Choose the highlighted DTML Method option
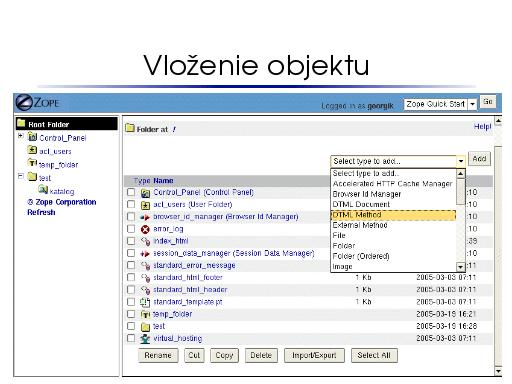This screenshot has height=384, width=512. [x=393, y=215]
